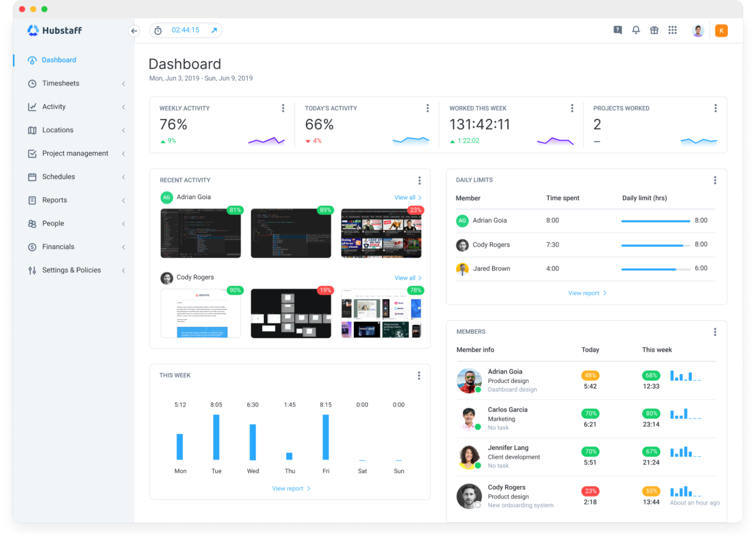
Task: Switch to the Schedules section
Action: click(58, 176)
